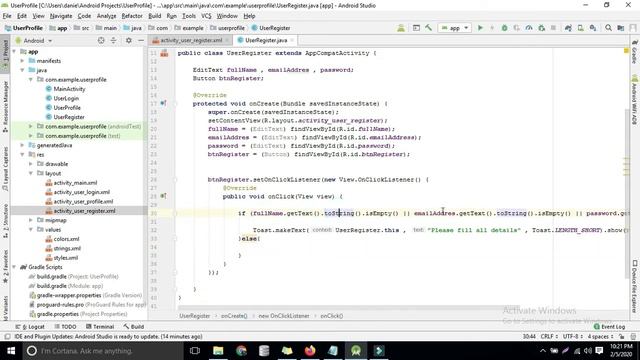The height and width of the screenshot is (360, 640).
Task: Click the device selector icon beside hammer
Action: pos(416,28)
